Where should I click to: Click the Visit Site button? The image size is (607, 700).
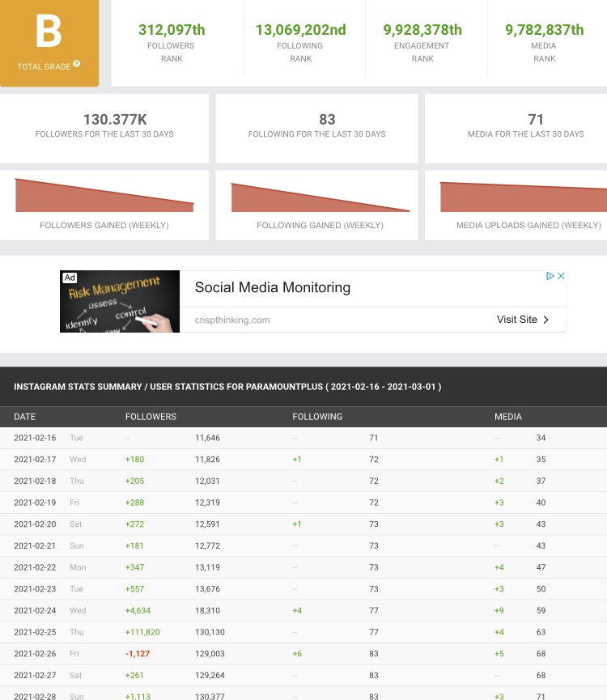[x=523, y=320]
